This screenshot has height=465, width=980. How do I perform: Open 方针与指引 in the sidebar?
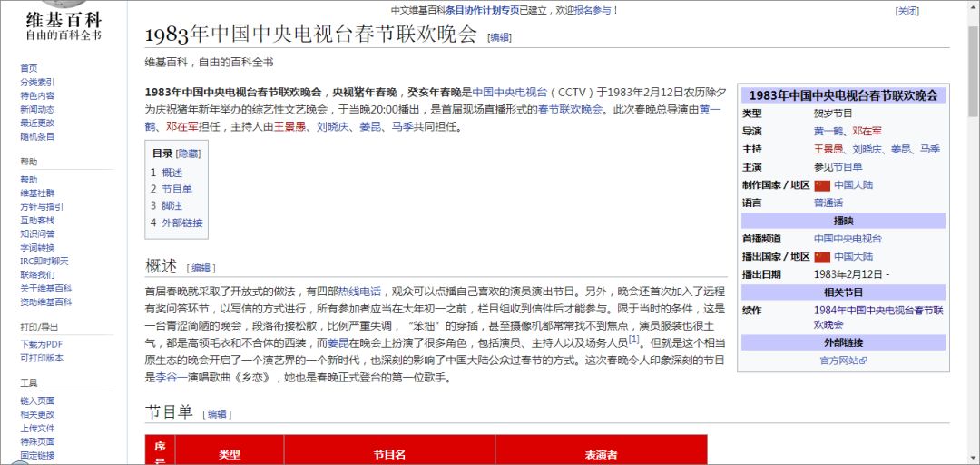(x=41, y=206)
